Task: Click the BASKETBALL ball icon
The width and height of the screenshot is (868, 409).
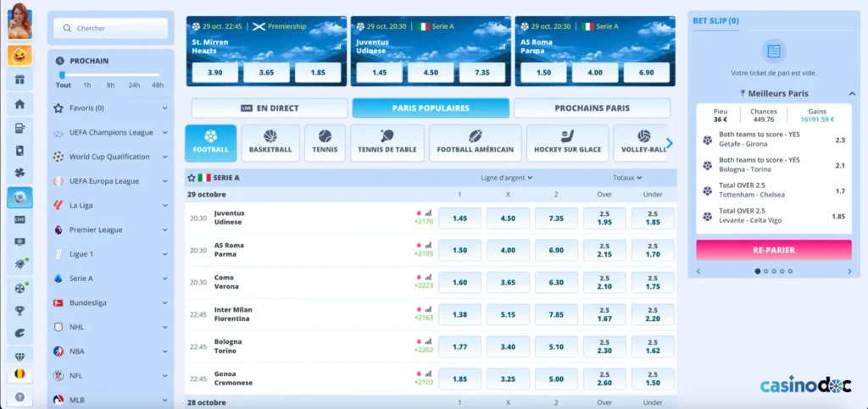Action: pyautogui.click(x=270, y=136)
